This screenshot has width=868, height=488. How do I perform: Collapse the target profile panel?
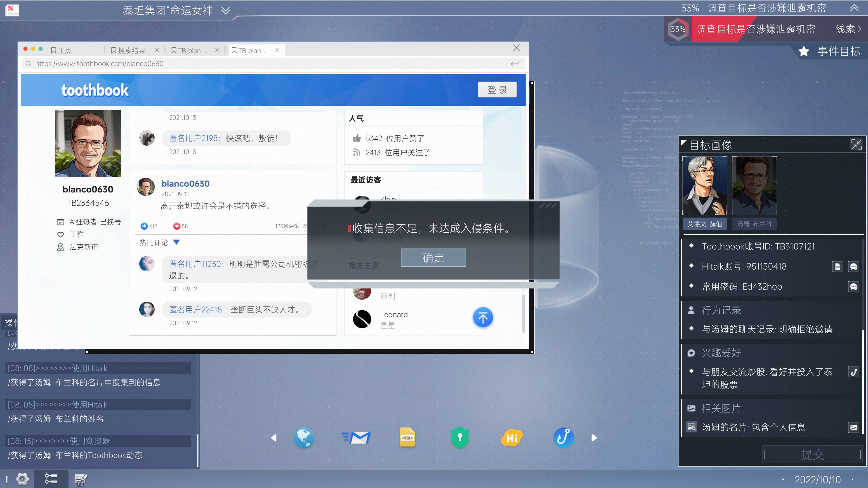click(856, 145)
